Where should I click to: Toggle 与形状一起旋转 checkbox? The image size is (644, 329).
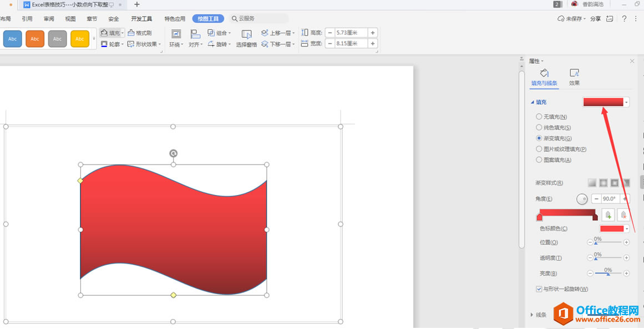(x=539, y=289)
